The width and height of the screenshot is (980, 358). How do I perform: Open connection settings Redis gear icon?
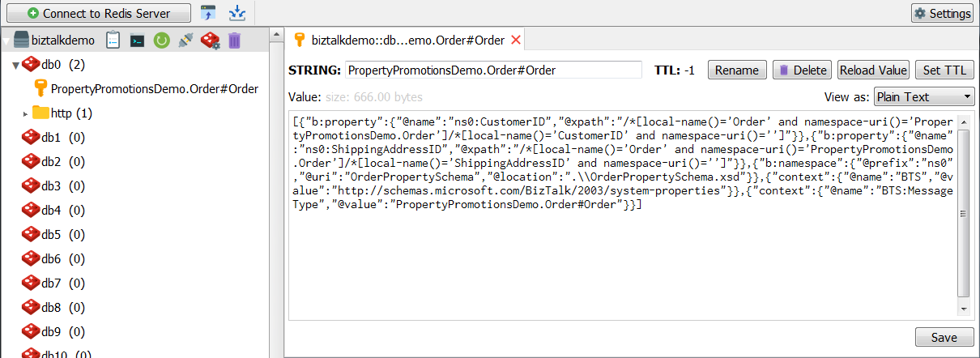click(x=211, y=40)
